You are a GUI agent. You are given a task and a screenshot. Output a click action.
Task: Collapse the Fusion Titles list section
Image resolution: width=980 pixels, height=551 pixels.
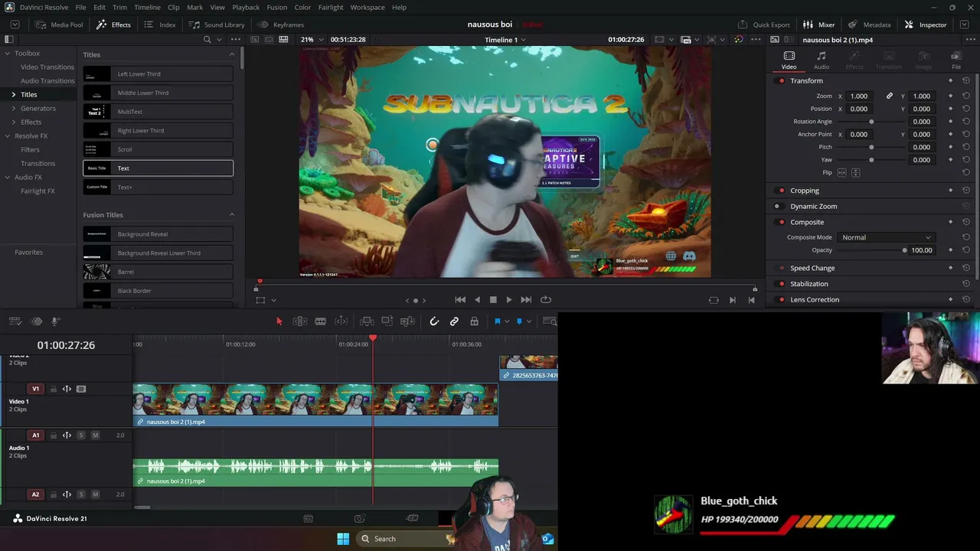(232, 215)
